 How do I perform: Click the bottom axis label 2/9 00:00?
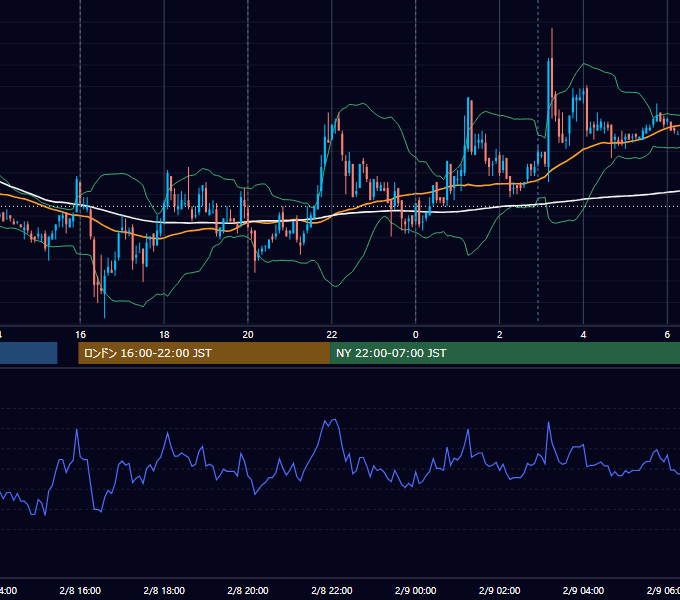pyautogui.click(x=415, y=590)
